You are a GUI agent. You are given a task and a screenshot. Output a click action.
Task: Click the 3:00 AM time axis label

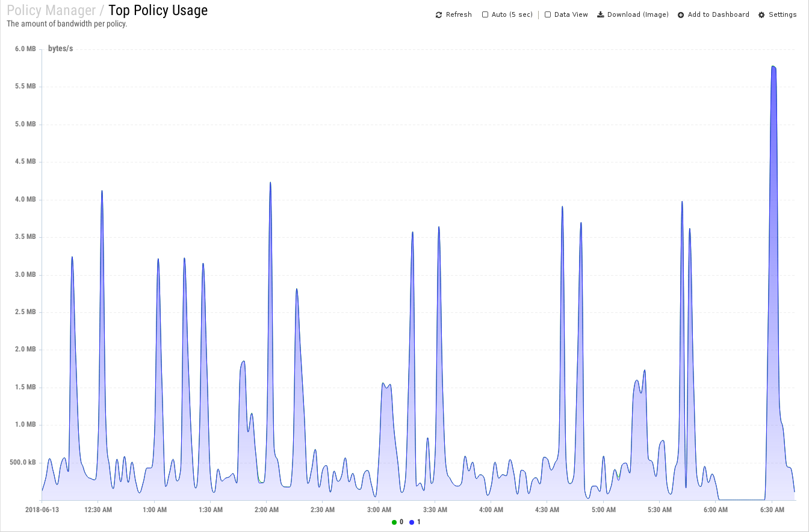point(379,510)
